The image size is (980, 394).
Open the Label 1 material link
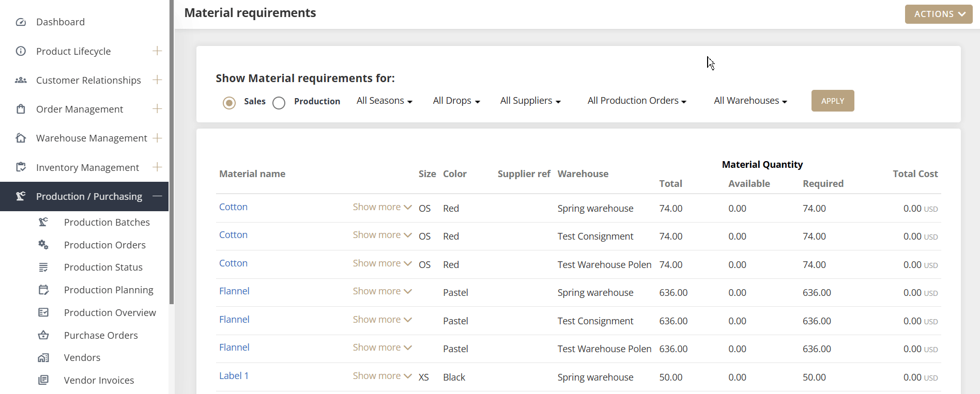click(234, 376)
